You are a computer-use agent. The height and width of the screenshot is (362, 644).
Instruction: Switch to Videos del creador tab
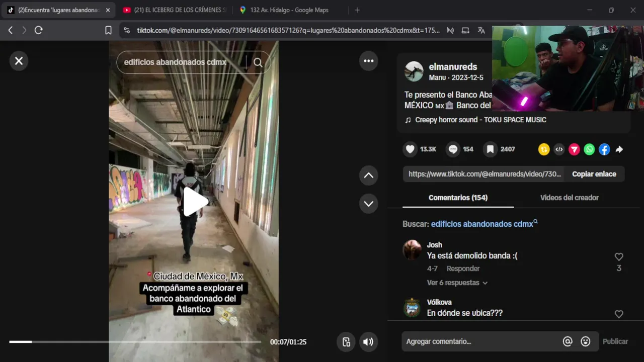pyautogui.click(x=569, y=198)
